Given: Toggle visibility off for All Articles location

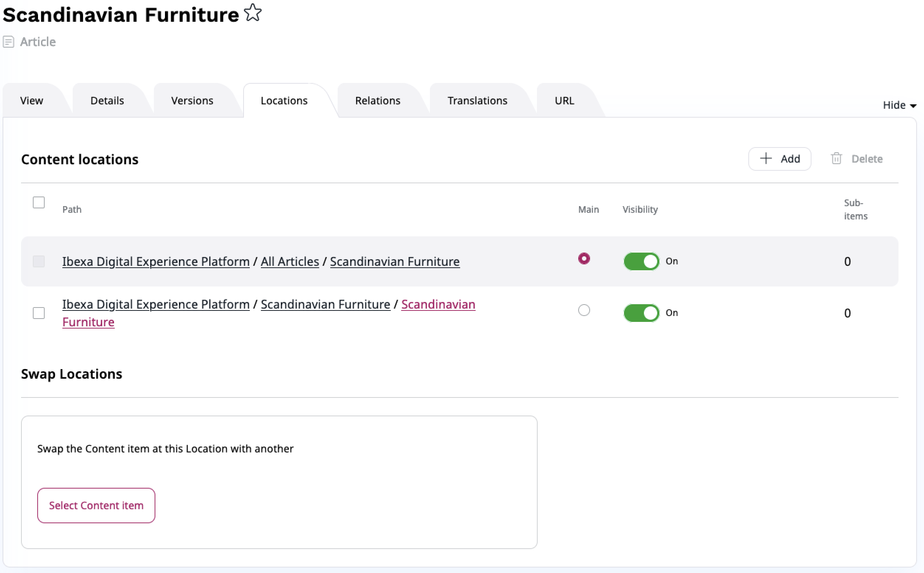Looking at the screenshot, I should pyautogui.click(x=641, y=261).
